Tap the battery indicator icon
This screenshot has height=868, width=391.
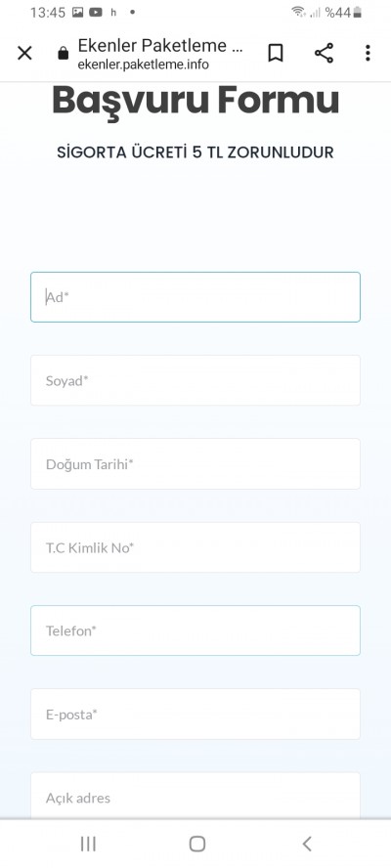coord(357,12)
